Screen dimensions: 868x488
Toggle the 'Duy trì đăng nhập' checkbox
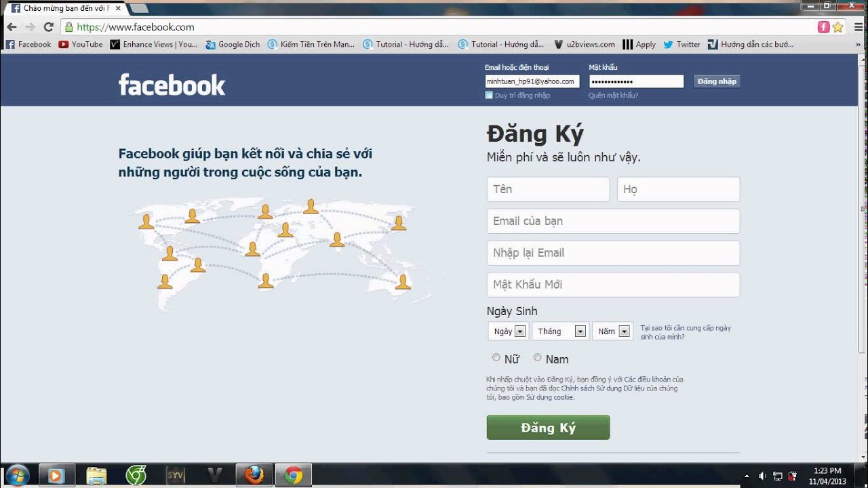pos(489,96)
